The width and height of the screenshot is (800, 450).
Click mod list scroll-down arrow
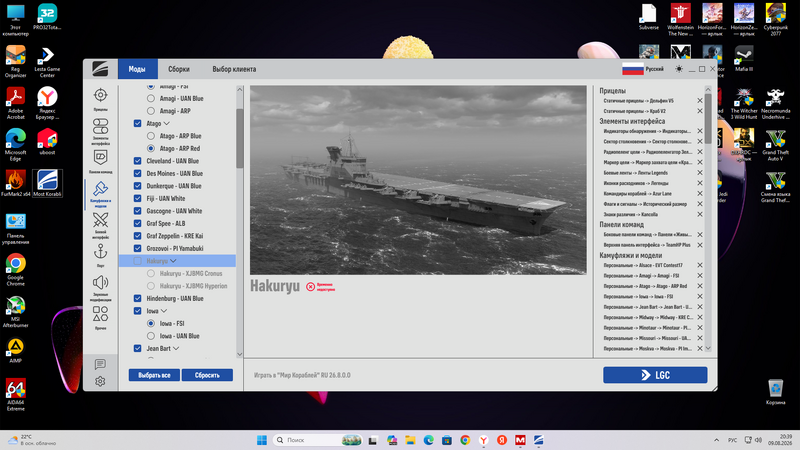point(240,354)
